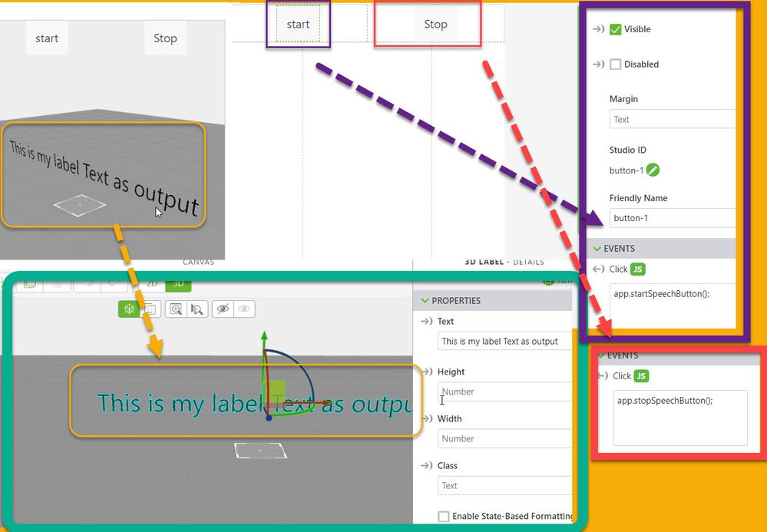This screenshot has width=767, height=532.
Task: Open JS editor for stopSpeechButton click event
Action: [x=641, y=376]
